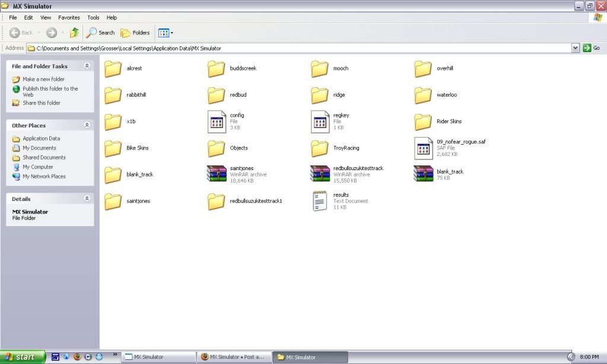
Task: Open the Views dropdown menu
Action: (x=166, y=33)
